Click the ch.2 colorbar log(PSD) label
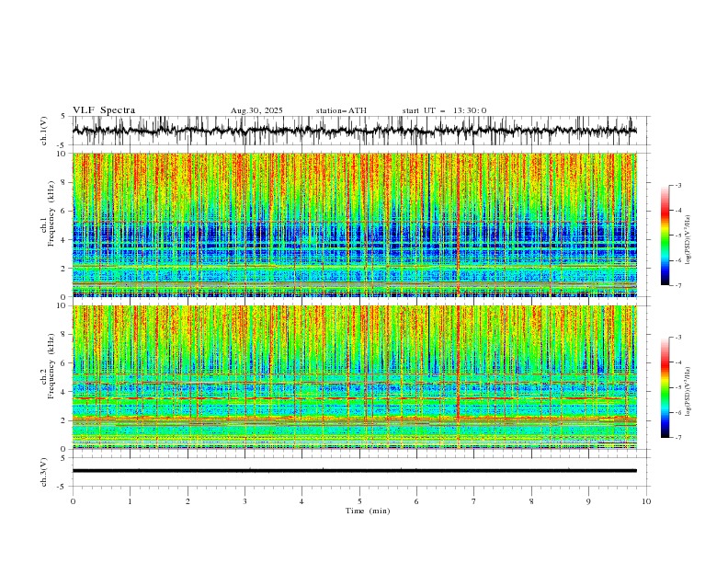 tap(688, 392)
